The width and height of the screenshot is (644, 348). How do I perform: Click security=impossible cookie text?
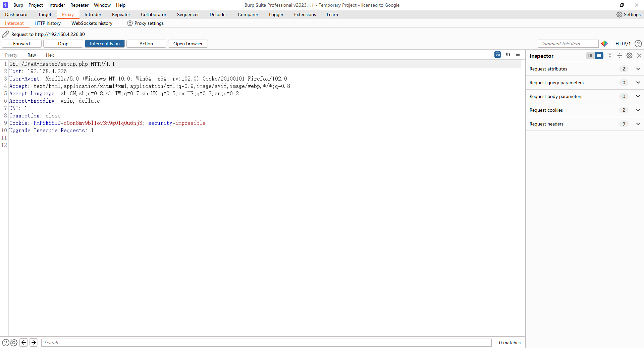177,123
